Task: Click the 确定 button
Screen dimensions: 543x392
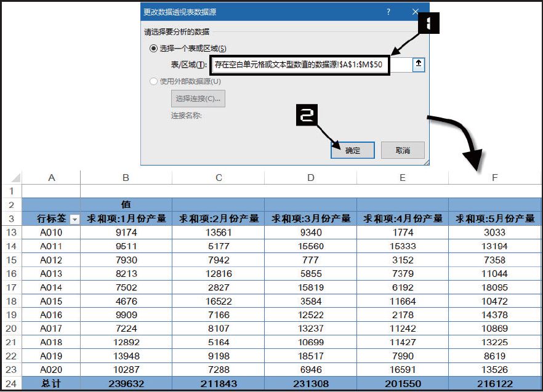Action: [x=352, y=150]
